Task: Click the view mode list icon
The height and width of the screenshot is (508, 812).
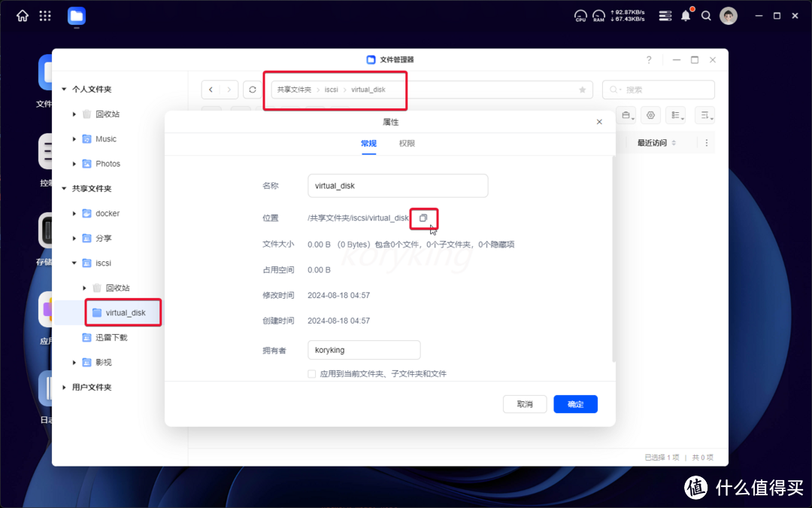Action: [x=675, y=114]
